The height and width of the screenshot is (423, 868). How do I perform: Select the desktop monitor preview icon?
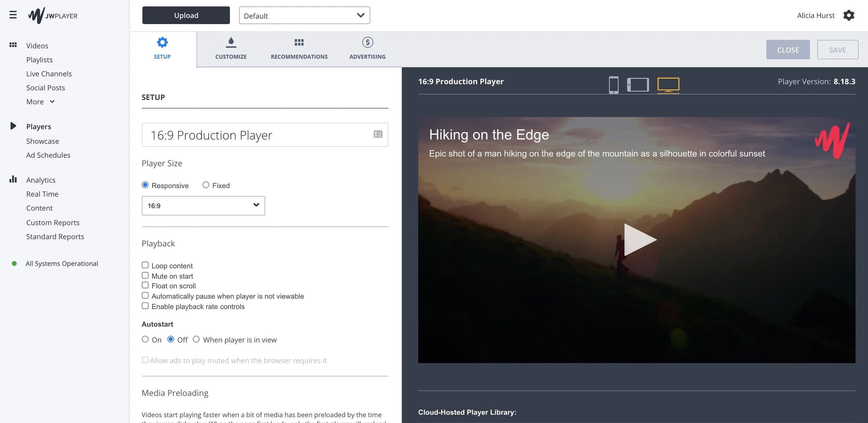coord(669,84)
